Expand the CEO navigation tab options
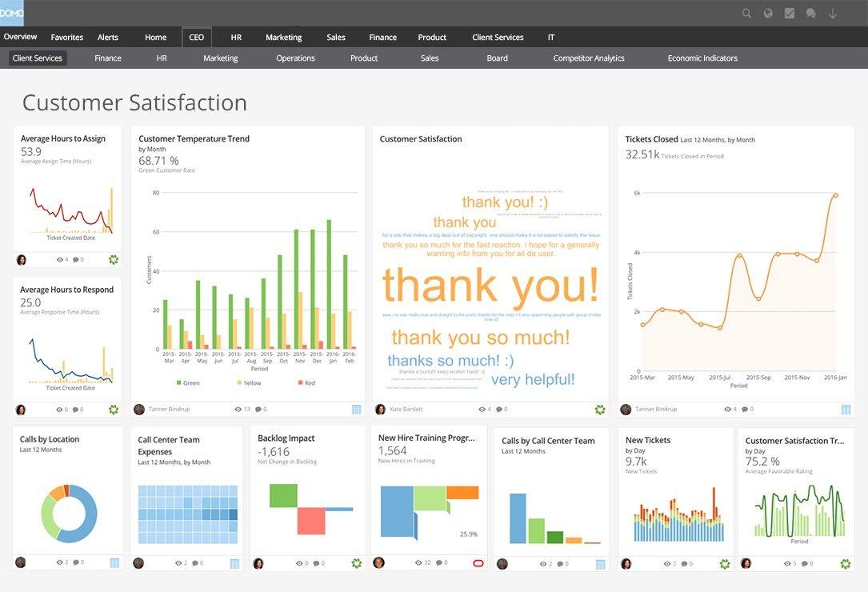868x592 pixels. click(x=196, y=37)
